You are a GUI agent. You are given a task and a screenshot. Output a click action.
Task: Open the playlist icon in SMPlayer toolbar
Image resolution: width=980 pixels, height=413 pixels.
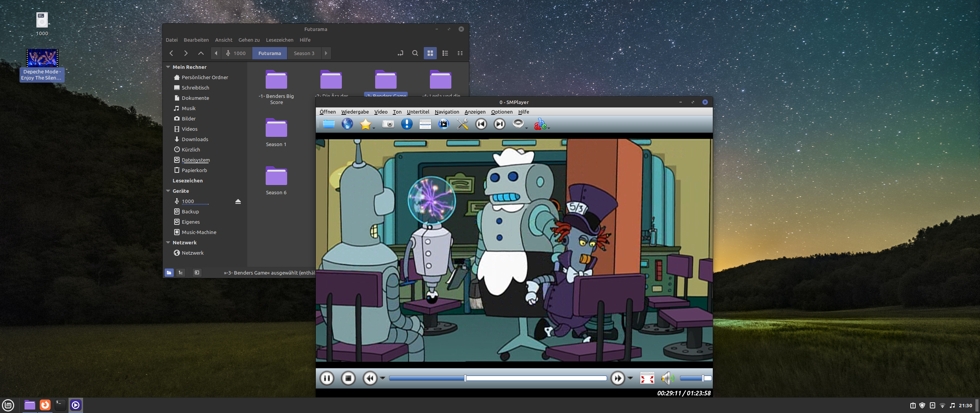[x=425, y=124]
